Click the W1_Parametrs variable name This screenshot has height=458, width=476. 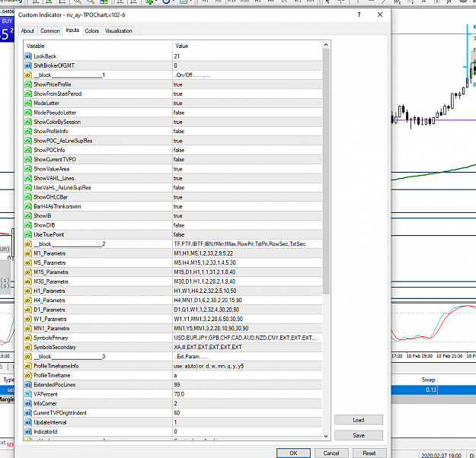pos(50,319)
